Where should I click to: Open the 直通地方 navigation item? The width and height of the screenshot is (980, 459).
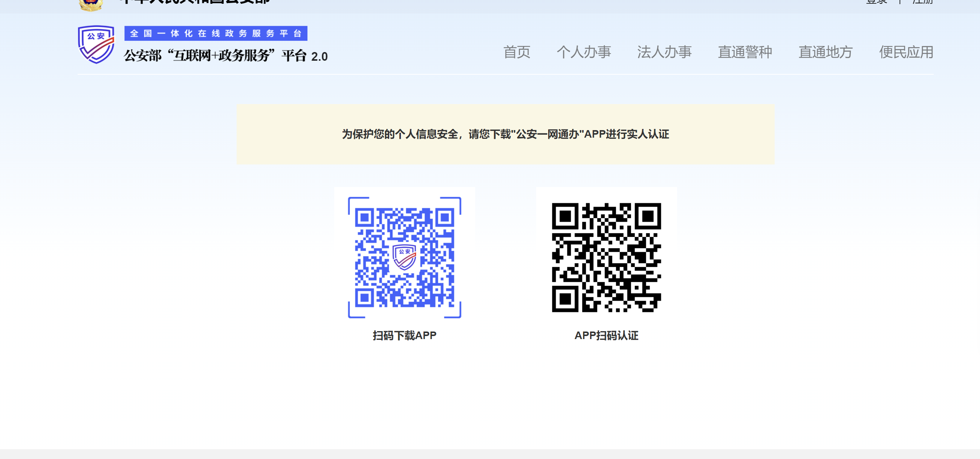826,52
